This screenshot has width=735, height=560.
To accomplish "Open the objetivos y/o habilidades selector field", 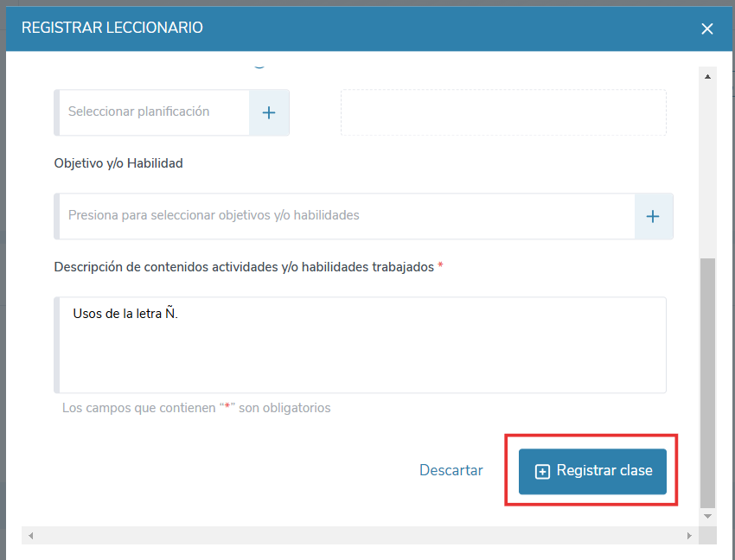I will 344,216.
